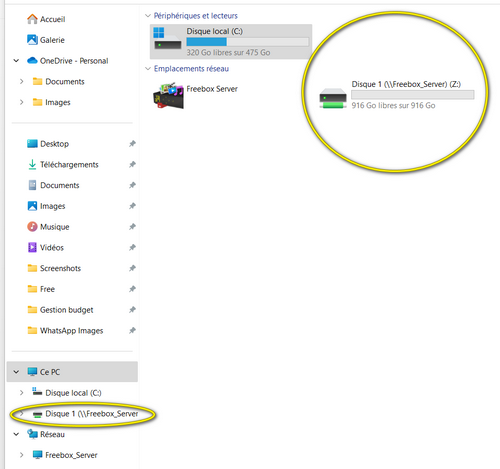Click the Emplacements réseau group header
The height and width of the screenshot is (469, 500).
click(191, 69)
